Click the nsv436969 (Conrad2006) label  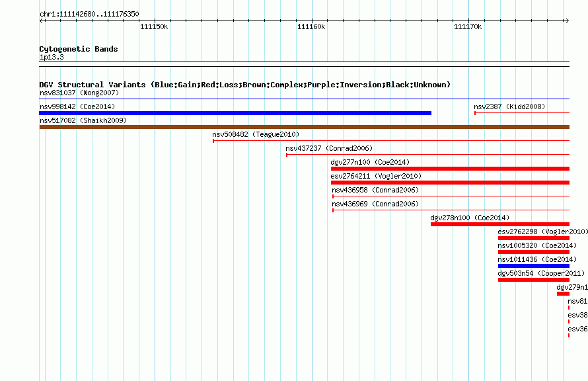tap(375, 204)
